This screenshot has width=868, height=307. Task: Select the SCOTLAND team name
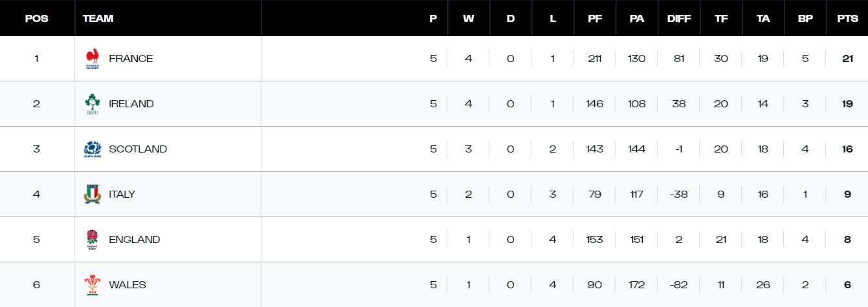tap(138, 149)
